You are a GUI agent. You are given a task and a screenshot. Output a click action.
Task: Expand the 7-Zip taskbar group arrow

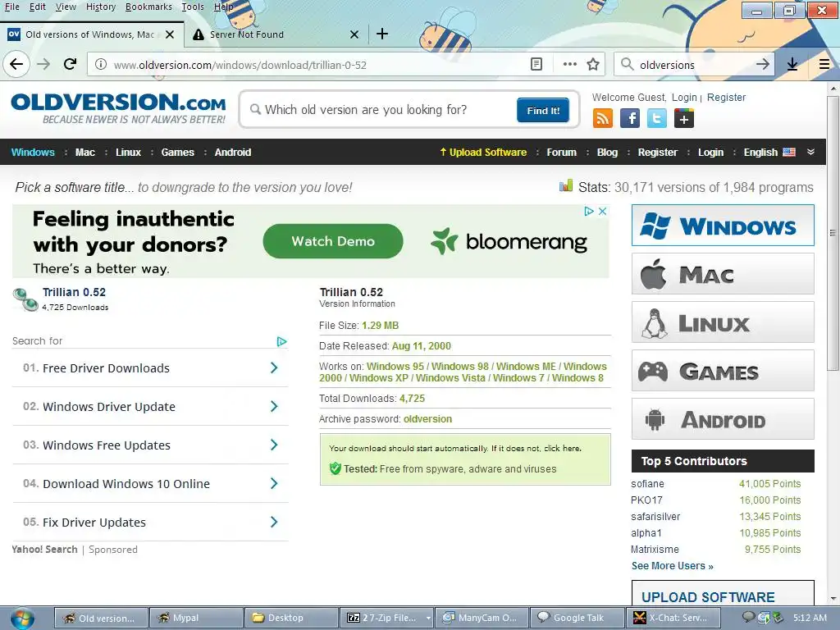pyautogui.click(x=428, y=618)
